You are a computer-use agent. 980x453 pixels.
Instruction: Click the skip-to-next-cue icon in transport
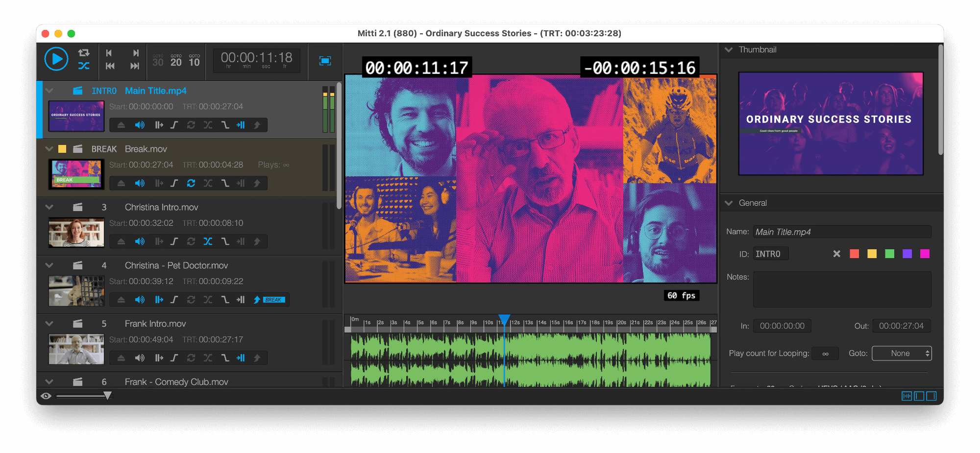click(x=136, y=52)
